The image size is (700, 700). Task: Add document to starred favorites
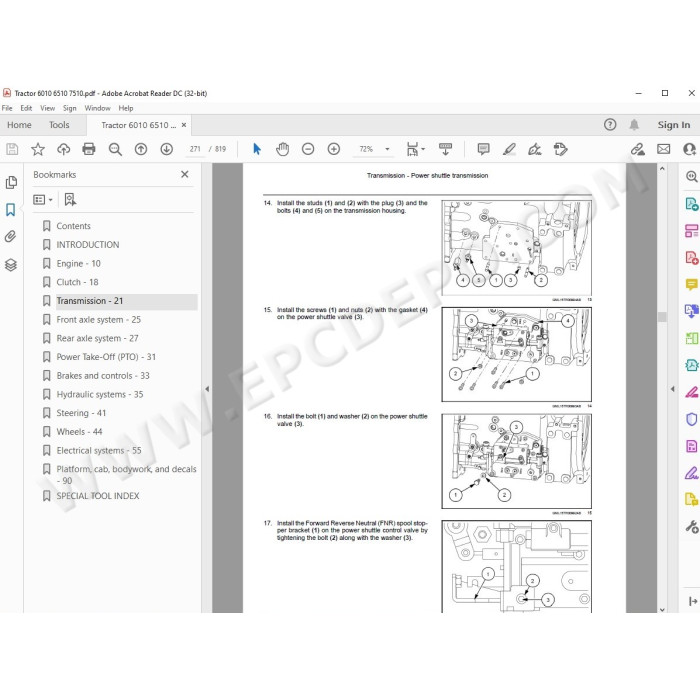point(38,149)
